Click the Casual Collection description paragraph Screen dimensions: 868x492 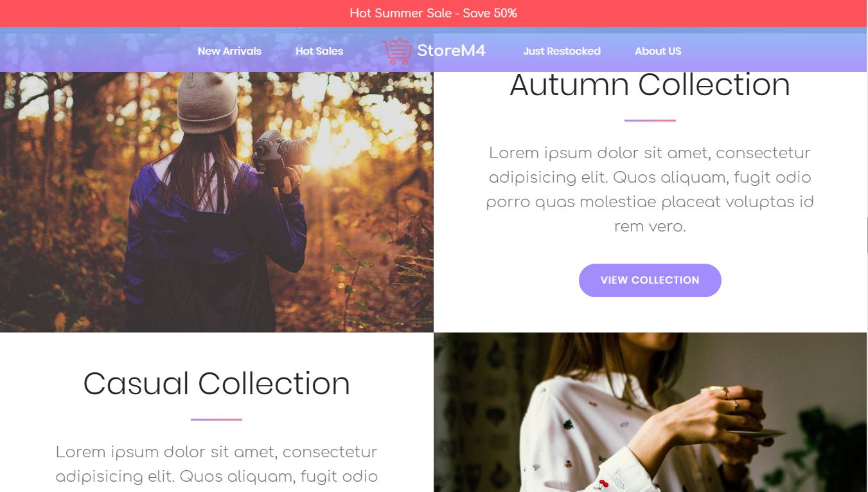coord(217,464)
